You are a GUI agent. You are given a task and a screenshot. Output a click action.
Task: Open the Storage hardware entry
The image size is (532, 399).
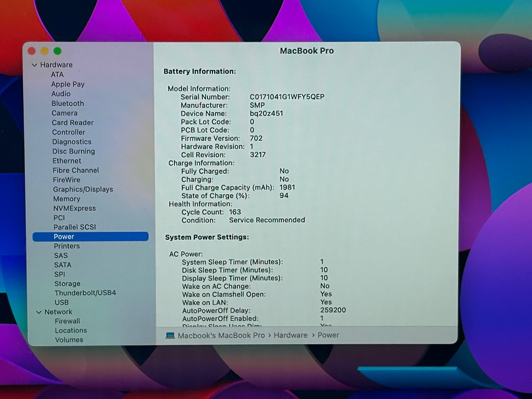[x=67, y=284]
